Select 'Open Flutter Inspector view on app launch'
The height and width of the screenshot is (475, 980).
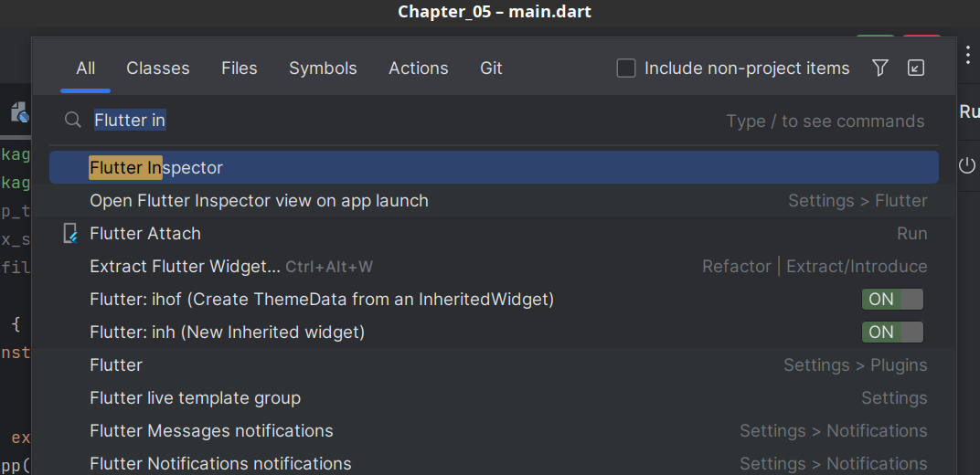click(x=494, y=200)
